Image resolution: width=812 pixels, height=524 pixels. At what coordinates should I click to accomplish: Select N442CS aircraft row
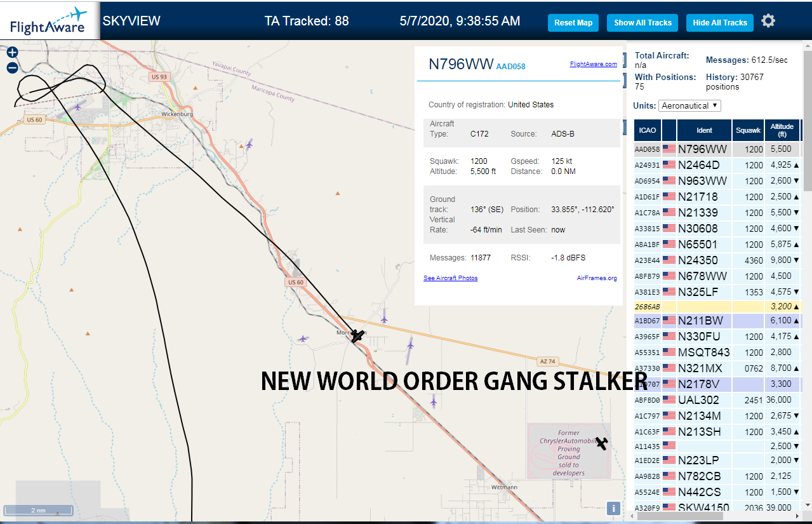click(717, 492)
